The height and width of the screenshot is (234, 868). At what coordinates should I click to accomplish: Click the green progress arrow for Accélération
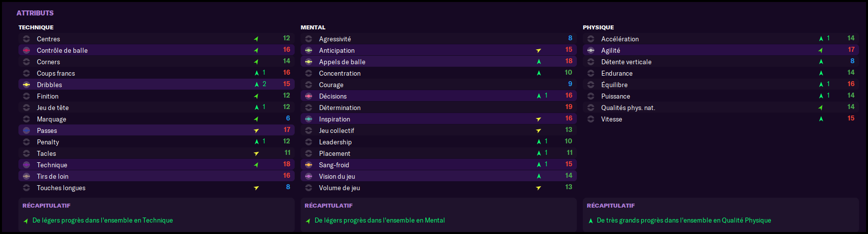pyautogui.click(x=821, y=39)
